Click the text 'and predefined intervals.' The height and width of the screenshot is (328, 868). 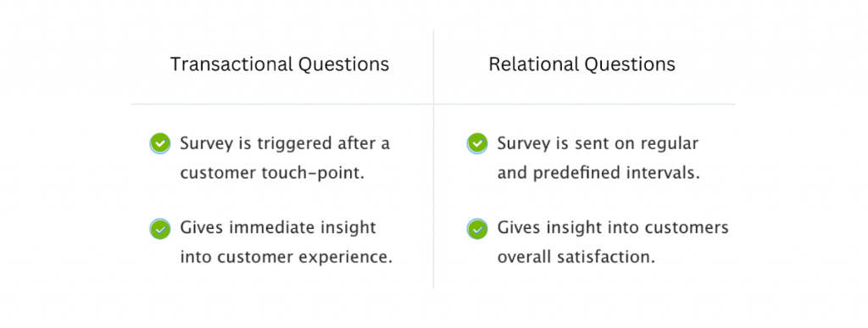coord(598,173)
